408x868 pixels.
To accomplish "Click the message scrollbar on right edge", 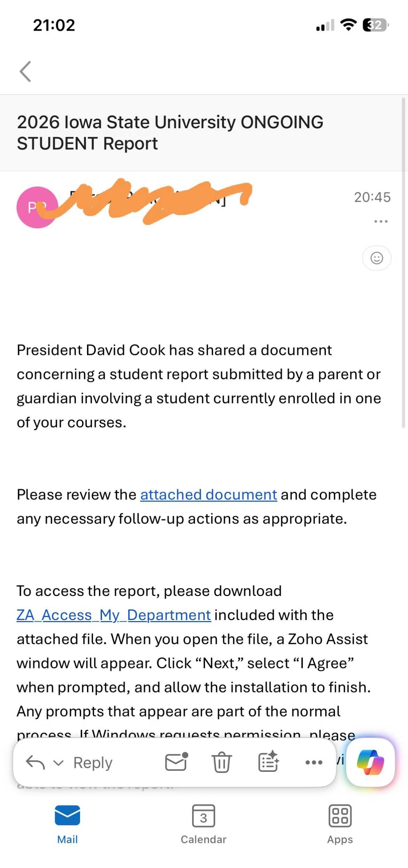I will click(403, 263).
